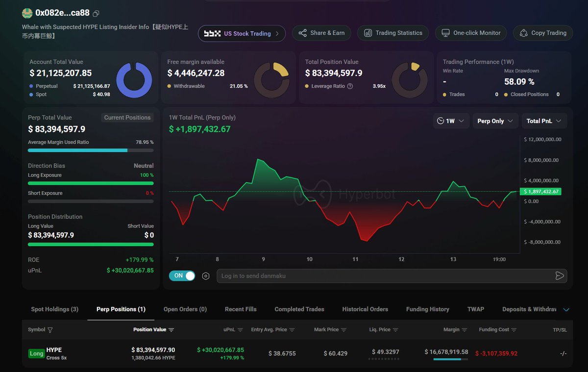Click the HYPE symbol in positions table

pyautogui.click(x=54, y=350)
